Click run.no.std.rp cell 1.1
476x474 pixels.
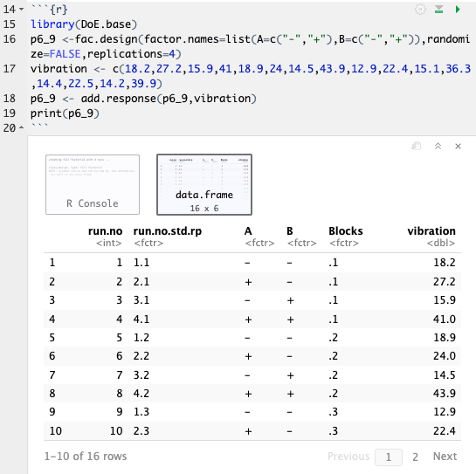(141, 263)
